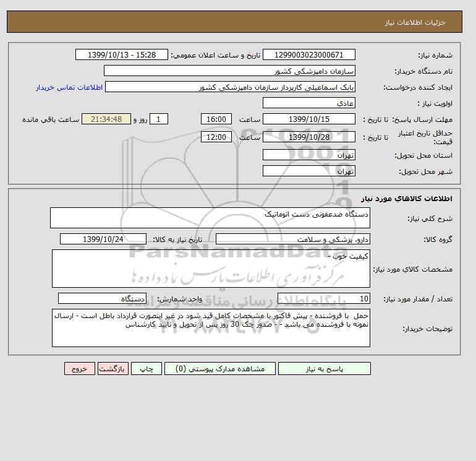Click the label گروه کالا
This screenshot has height=461, width=476.
438,239
